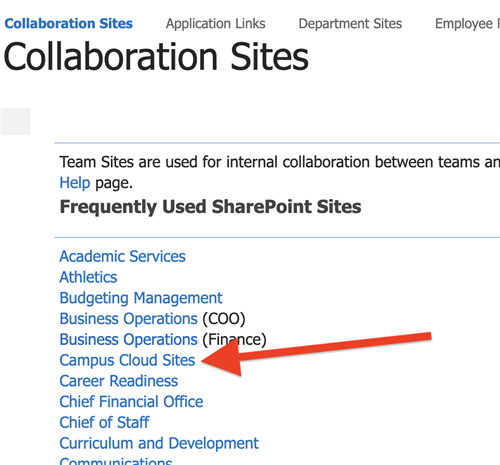Open the Career Readiness link
The width and height of the screenshot is (500, 465).
(119, 381)
